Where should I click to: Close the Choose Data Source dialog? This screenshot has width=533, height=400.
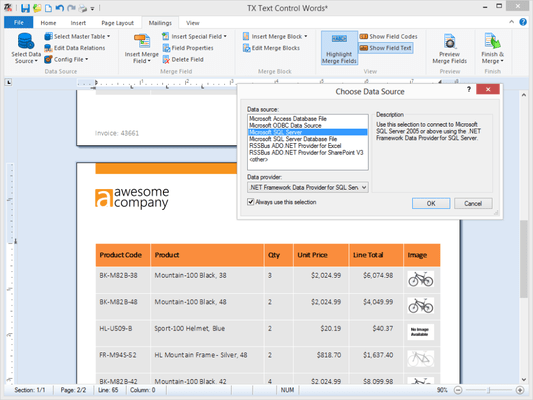coord(488,89)
